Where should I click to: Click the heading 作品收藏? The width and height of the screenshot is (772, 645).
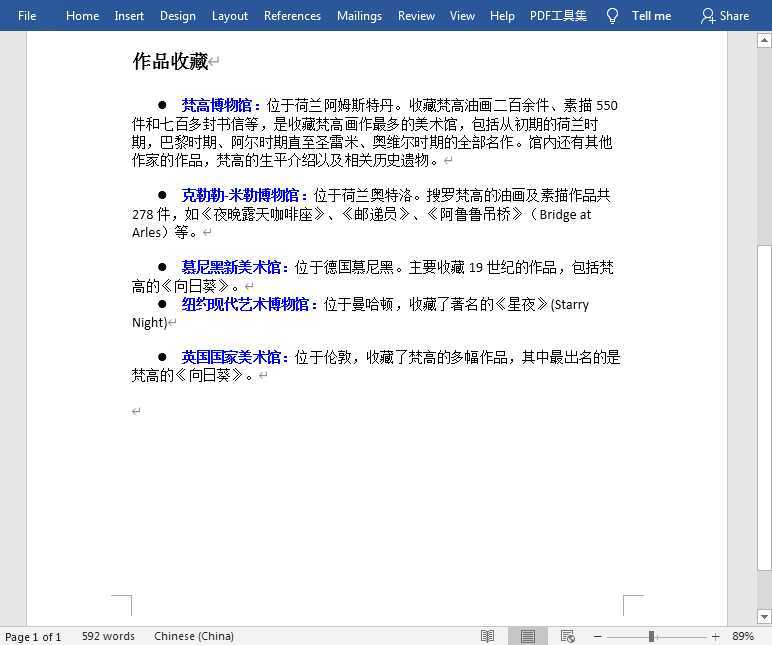click(170, 62)
